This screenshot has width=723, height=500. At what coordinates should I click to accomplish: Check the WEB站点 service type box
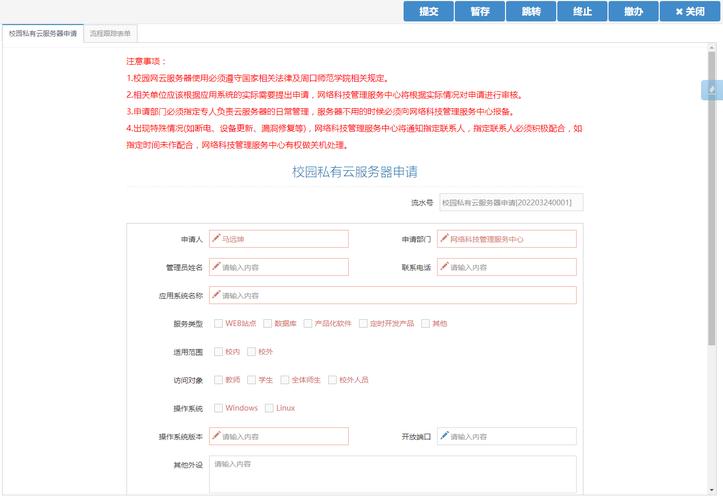pos(219,323)
